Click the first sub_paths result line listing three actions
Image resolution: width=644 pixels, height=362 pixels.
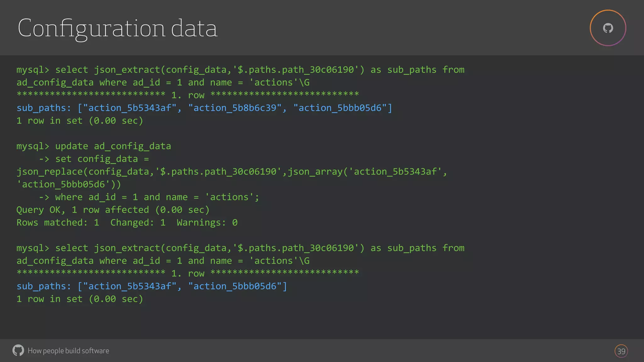pyautogui.click(x=204, y=108)
